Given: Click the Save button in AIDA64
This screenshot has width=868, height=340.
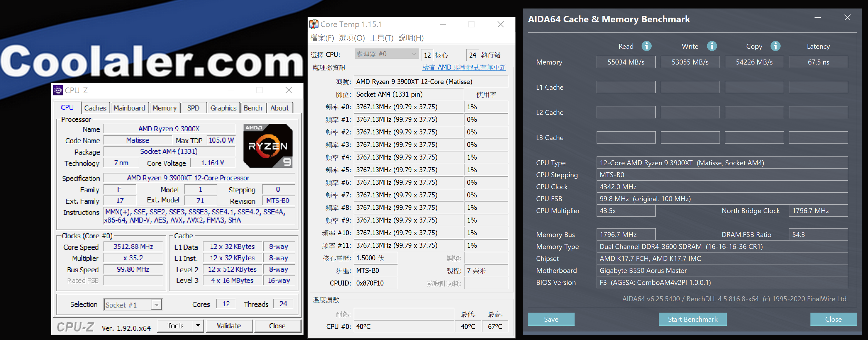Looking at the screenshot, I should pyautogui.click(x=551, y=319).
